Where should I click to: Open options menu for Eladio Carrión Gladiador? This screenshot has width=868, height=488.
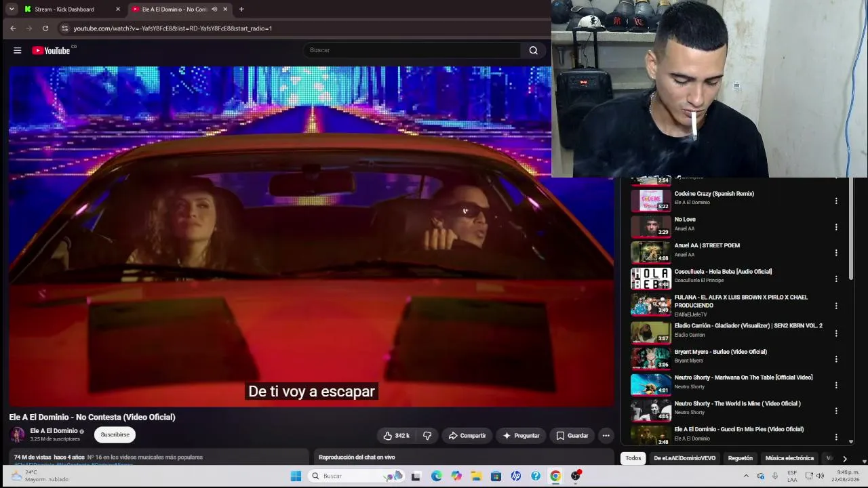coord(836,333)
